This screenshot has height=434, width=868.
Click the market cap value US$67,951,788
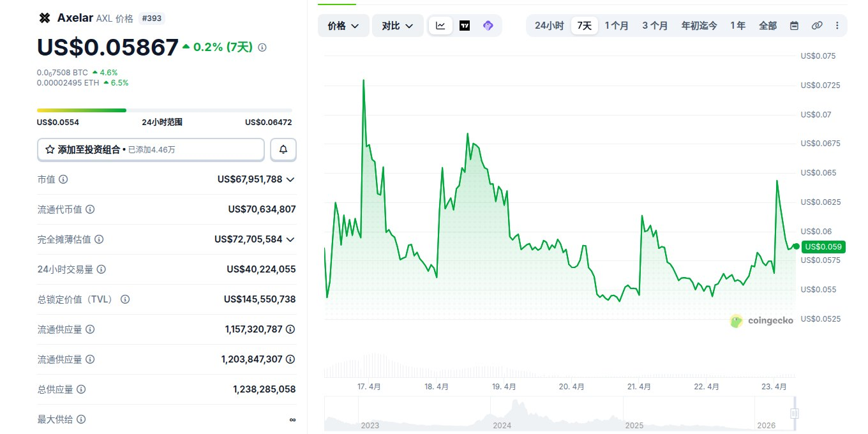pos(250,179)
